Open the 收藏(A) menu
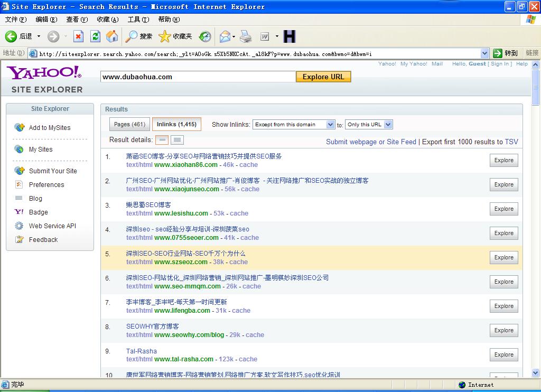This screenshot has height=392, width=541. [108, 20]
